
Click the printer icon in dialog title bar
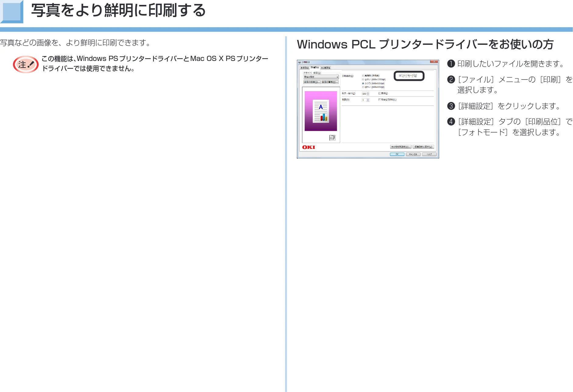pos(300,62)
